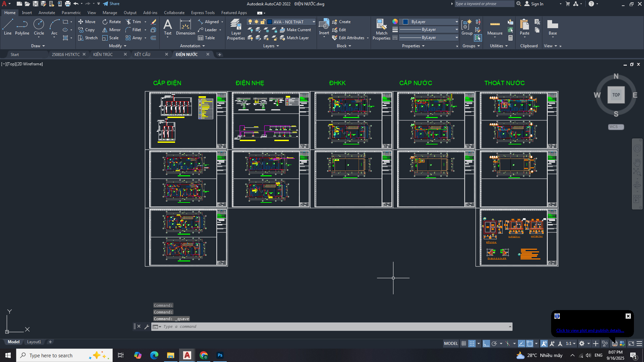Expand the annotation scale 1:1 dropdown
644x362 pixels.
click(x=574, y=344)
